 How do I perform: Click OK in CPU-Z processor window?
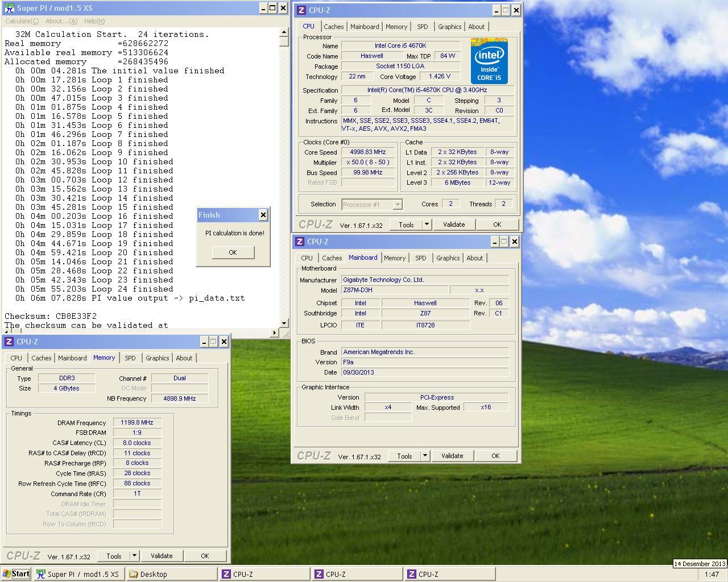(497, 225)
